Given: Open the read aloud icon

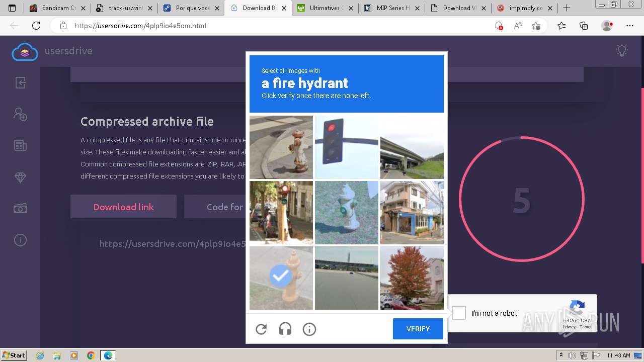Looking at the screenshot, I should (517, 26).
